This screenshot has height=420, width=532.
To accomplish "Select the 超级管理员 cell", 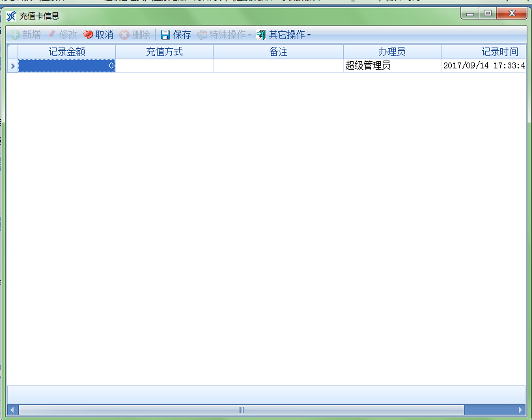I will pos(392,66).
